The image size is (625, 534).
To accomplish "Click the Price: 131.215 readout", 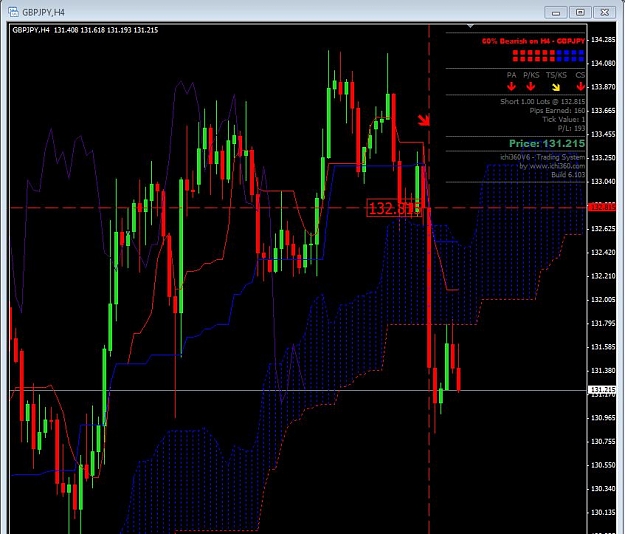I will point(547,143).
